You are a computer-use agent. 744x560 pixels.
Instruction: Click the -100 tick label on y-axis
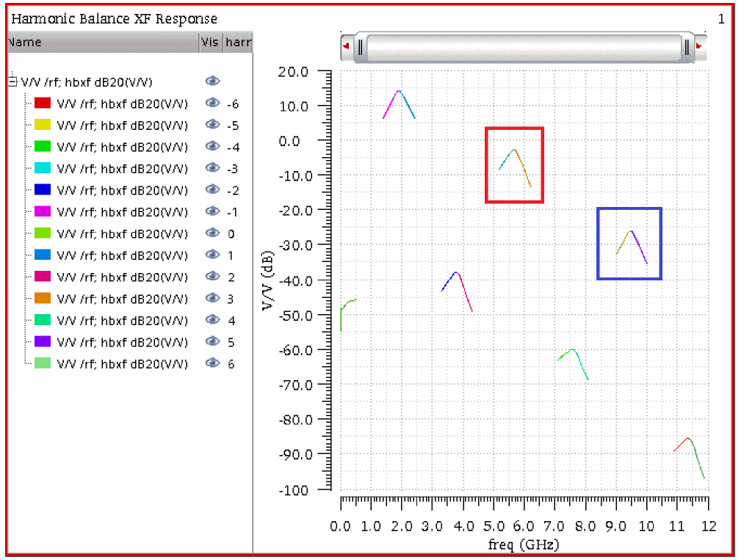point(293,490)
